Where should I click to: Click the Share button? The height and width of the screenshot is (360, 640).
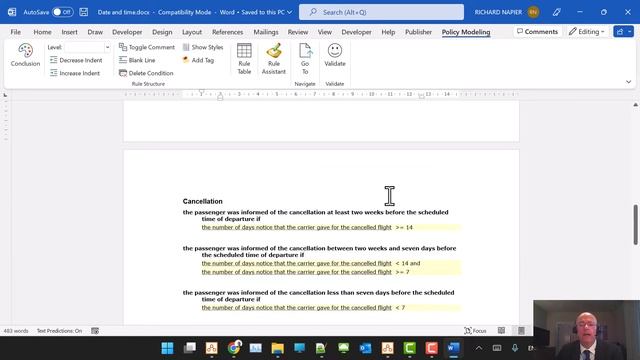[x=620, y=31]
